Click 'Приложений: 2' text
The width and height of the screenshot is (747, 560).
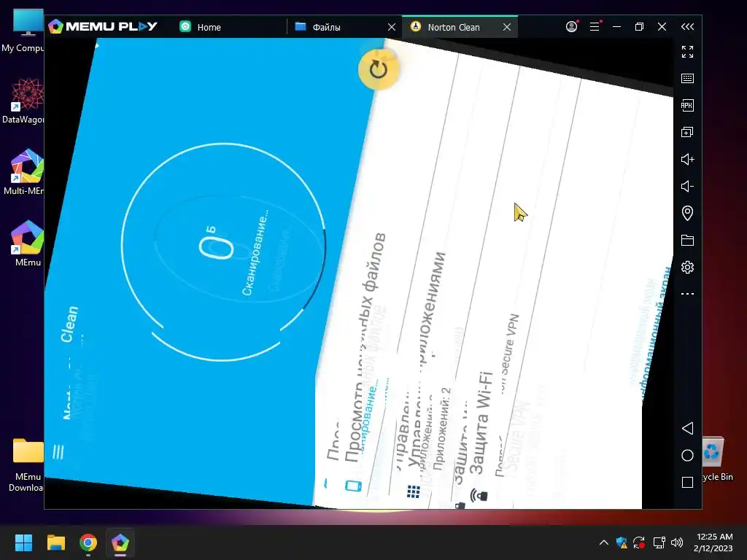441,428
